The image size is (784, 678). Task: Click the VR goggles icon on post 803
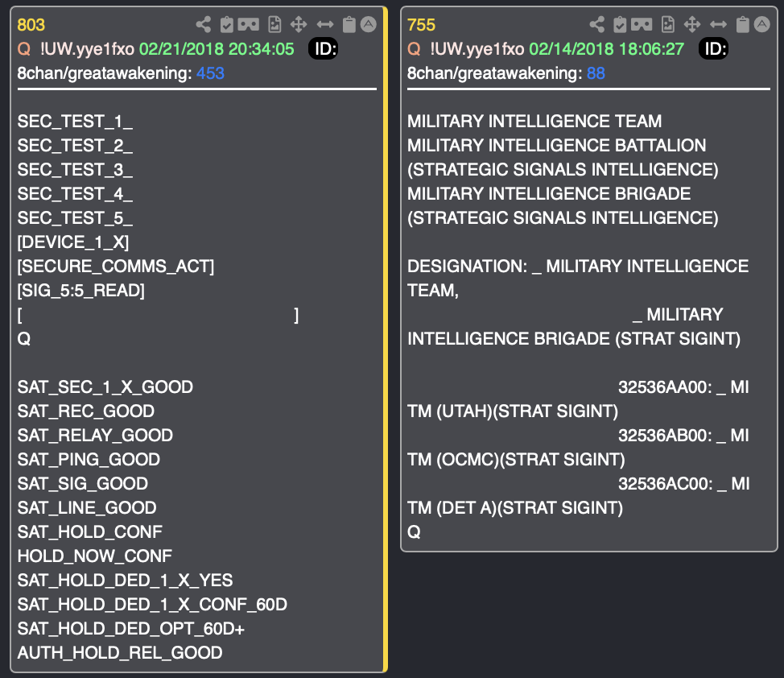tap(249, 24)
